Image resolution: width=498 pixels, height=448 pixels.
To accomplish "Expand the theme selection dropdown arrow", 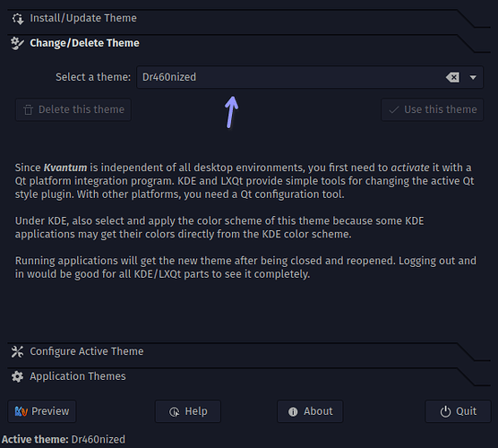I will click(473, 77).
